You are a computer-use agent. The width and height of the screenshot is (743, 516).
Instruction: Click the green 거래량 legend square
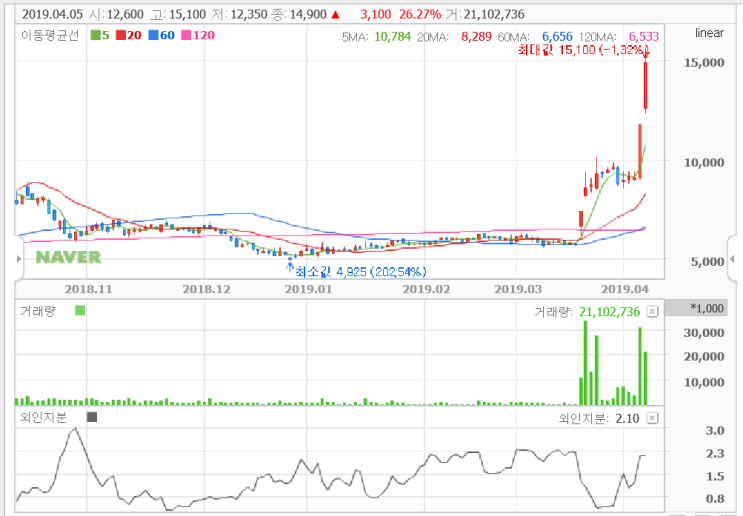pos(80,310)
